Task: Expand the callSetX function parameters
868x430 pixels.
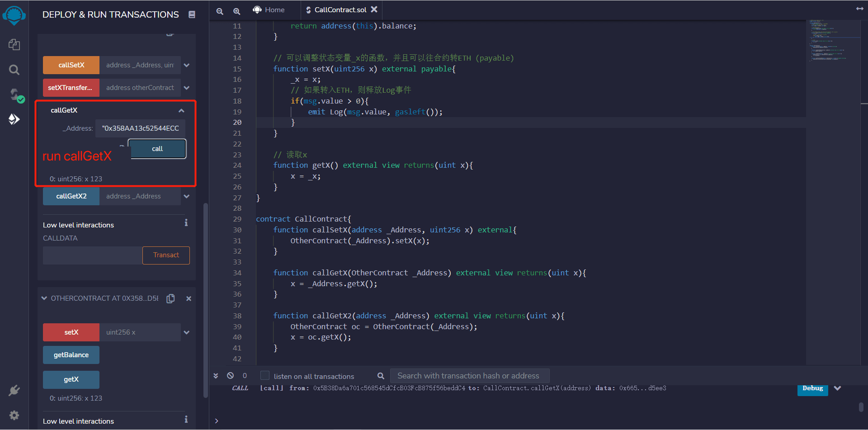Action: [x=187, y=65]
